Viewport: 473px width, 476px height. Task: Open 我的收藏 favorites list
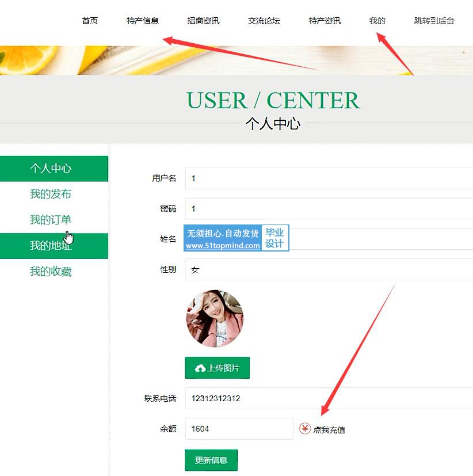(x=51, y=272)
